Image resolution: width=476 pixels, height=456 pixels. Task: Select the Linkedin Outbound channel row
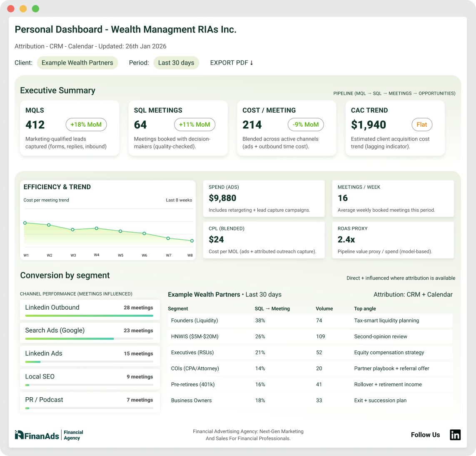[90, 310]
